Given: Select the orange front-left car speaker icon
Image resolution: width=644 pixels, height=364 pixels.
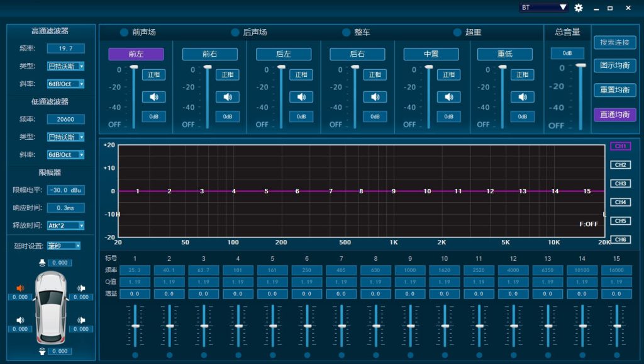Looking at the screenshot, I should (x=20, y=288).
